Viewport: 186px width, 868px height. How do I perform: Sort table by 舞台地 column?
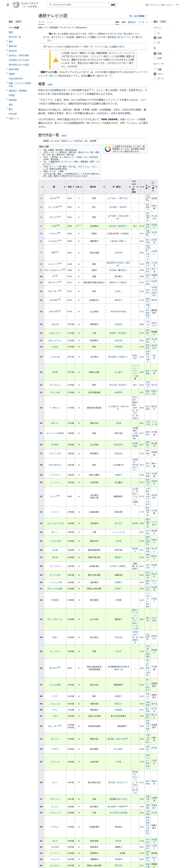click(x=94, y=187)
